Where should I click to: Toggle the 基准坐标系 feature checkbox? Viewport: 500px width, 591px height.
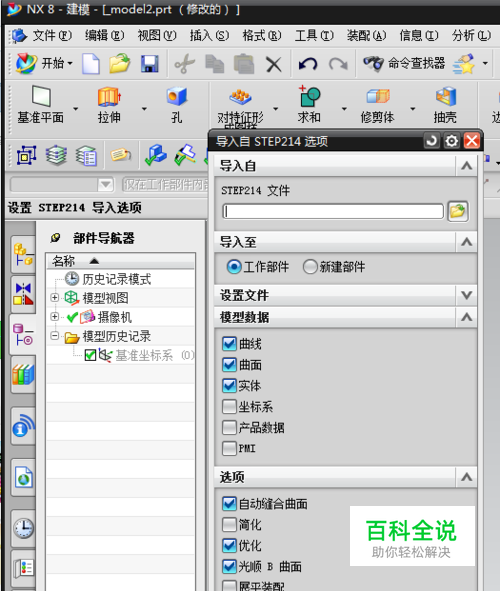[x=90, y=355]
